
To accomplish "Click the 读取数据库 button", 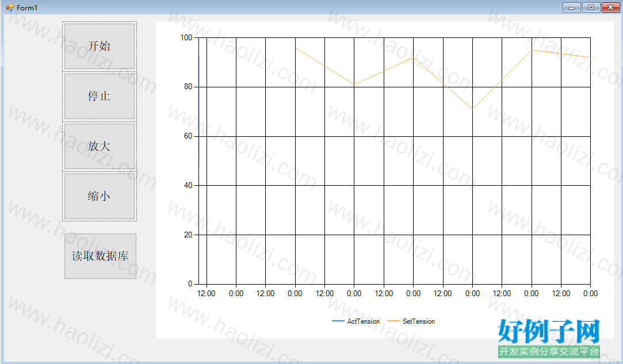I will [x=100, y=256].
